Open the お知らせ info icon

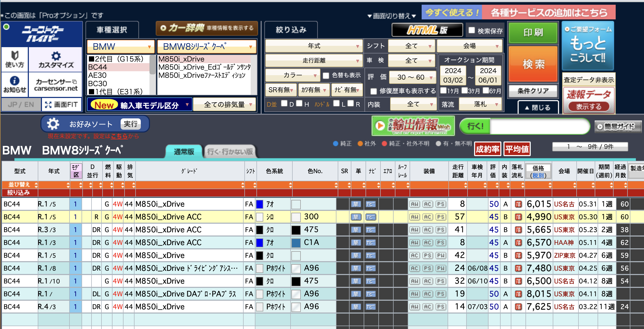[x=15, y=84]
